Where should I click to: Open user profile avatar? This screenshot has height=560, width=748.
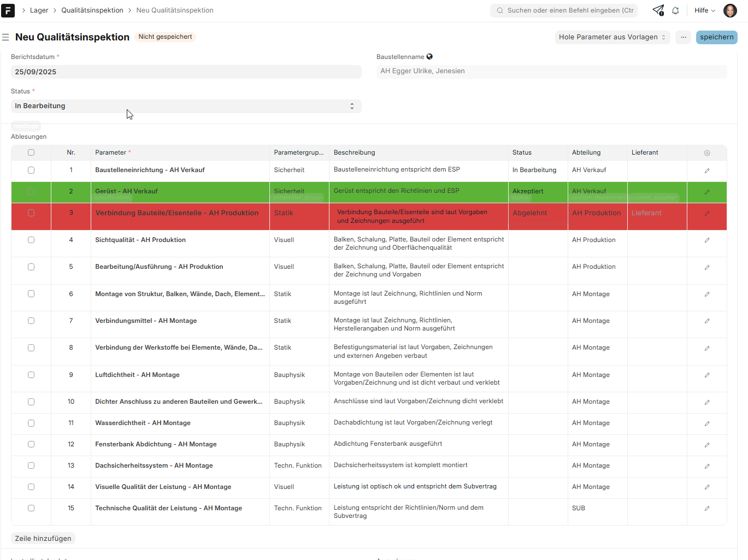(730, 10)
